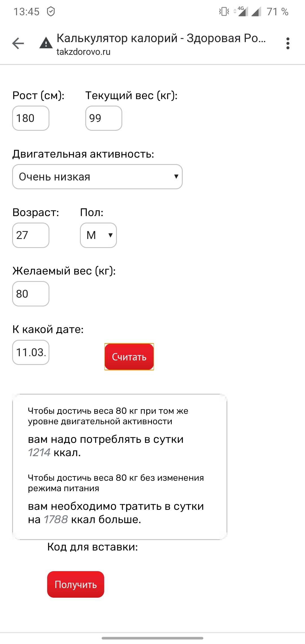Tap the VPN shield status icon
Screen dimensions: 305x644
click(x=51, y=12)
